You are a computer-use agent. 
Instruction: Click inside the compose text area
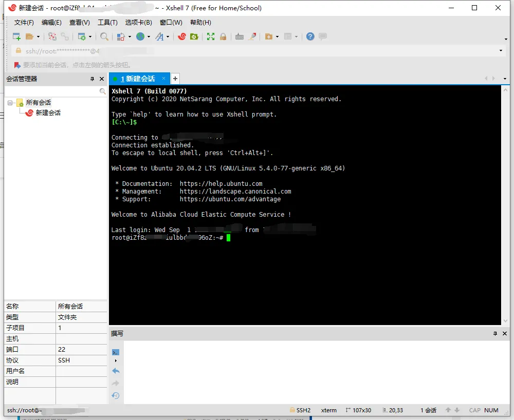pyautogui.click(x=316, y=372)
